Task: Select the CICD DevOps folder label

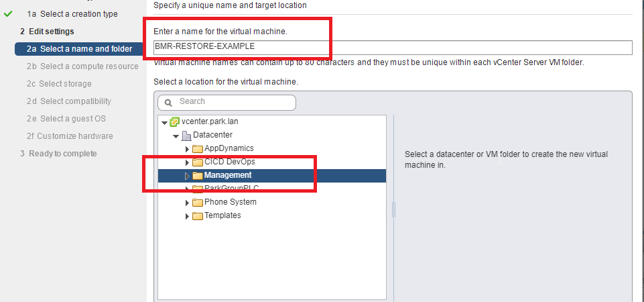Action: [x=230, y=162]
